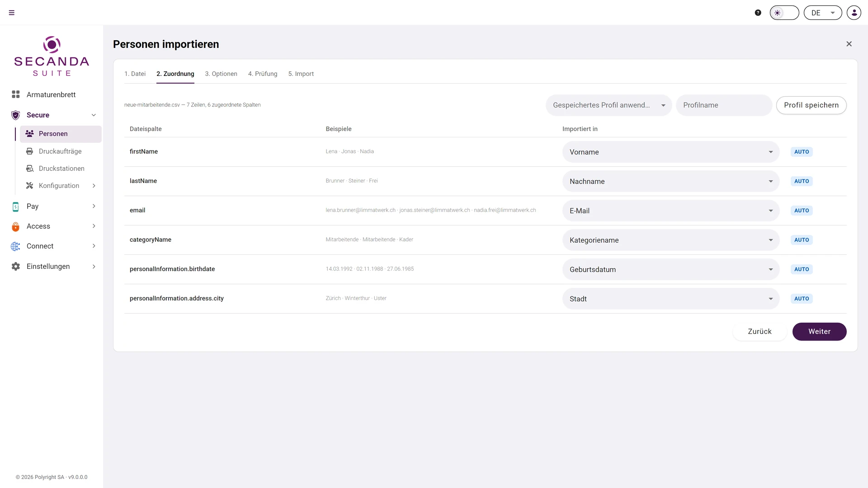Click the Einstellungen gear icon
This screenshot has width=868, height=488.
16,267
